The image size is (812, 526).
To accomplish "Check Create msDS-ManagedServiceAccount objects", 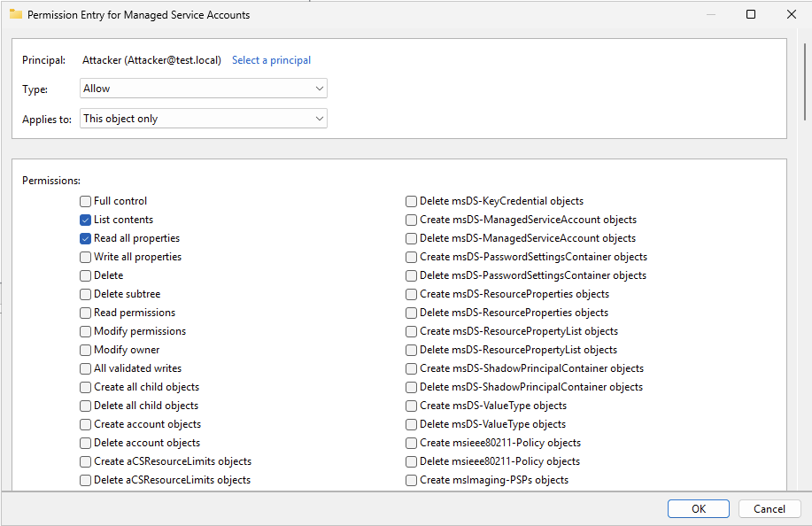I will coord(411,220).
